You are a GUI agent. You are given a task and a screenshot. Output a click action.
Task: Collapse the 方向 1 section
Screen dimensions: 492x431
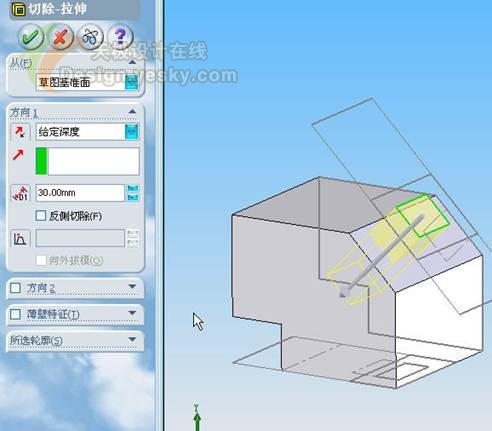pyautogui.click(x=132, y=111)
